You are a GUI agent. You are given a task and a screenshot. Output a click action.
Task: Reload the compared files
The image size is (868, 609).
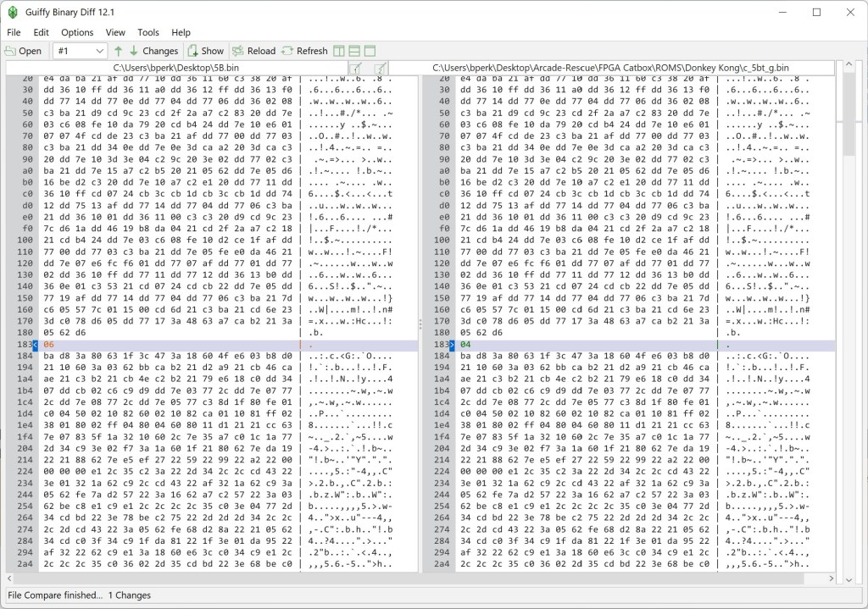(x=253, y=51)
